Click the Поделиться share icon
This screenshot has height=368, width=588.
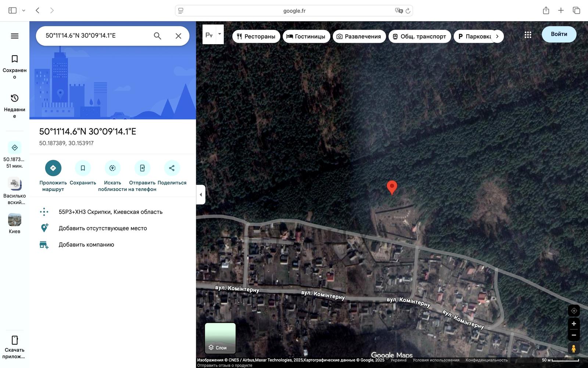(x=172, y=168)
